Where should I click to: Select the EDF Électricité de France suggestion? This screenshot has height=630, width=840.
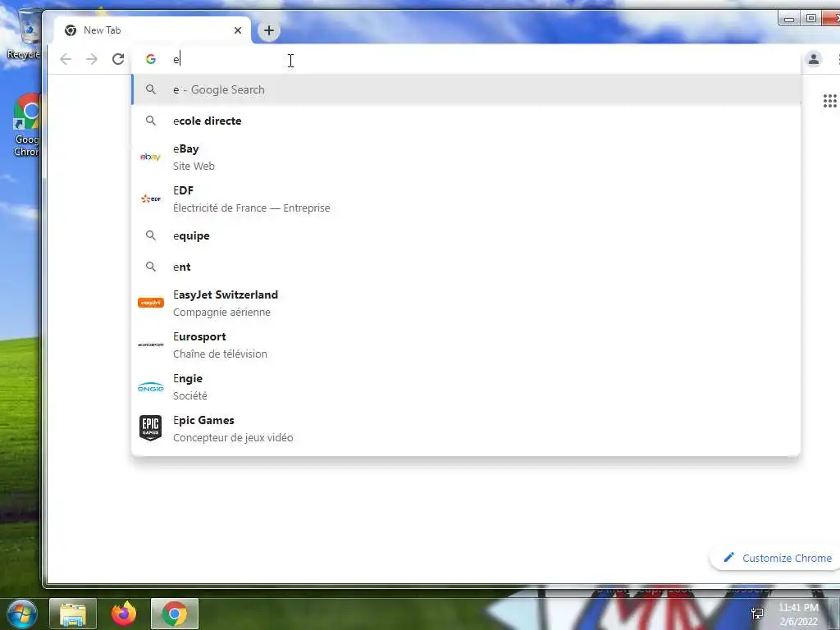466,199
